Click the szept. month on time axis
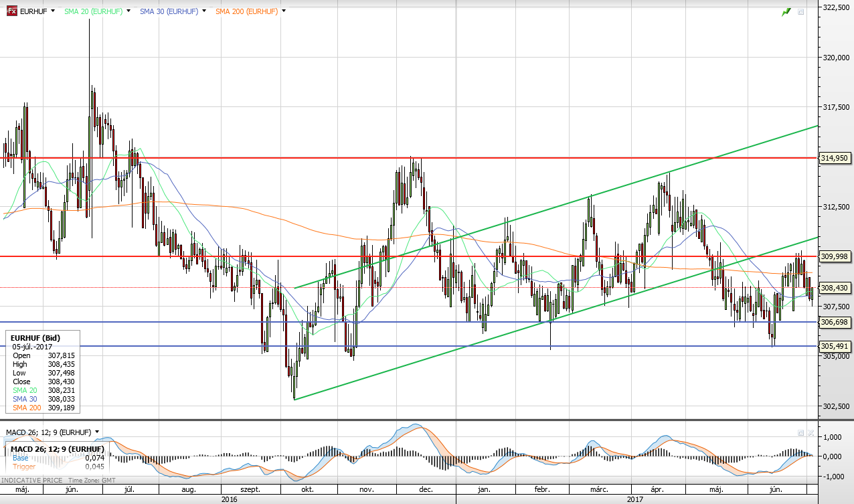The width and height of the screenshot is (854, 504). [x=251, y=489]
